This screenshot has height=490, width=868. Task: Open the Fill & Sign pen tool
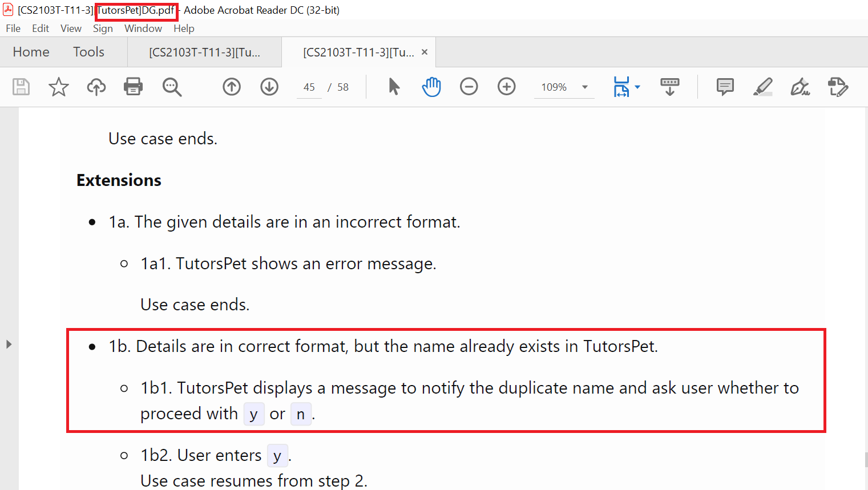pos(800,87)
